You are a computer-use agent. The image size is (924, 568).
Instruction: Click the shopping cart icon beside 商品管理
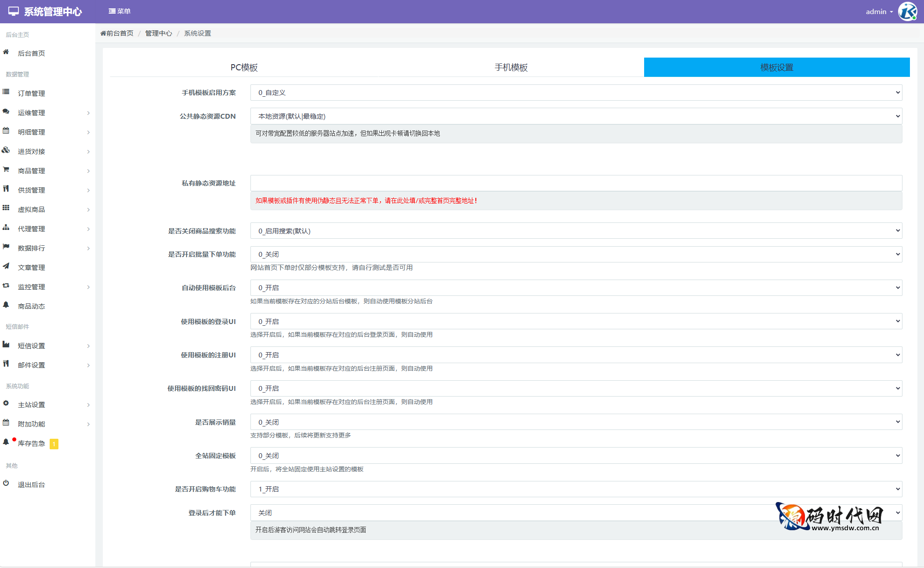pyautogui.click(x=6, y=170)
